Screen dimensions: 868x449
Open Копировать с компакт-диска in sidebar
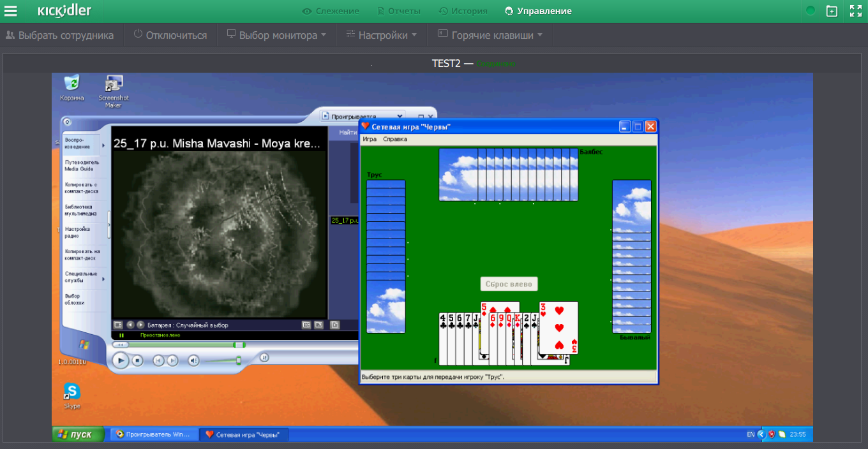[82, 188]
